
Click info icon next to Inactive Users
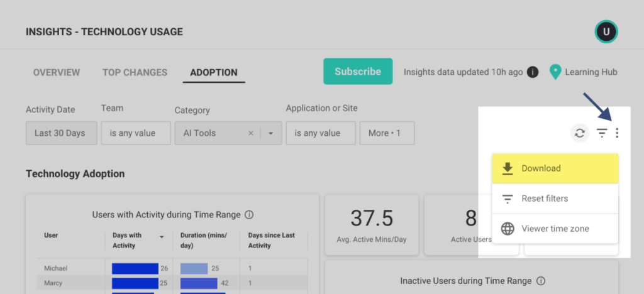541,281
